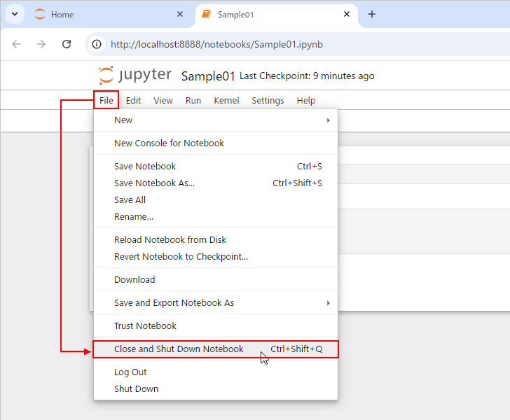Select Trust Notebook

pos(216,326)
